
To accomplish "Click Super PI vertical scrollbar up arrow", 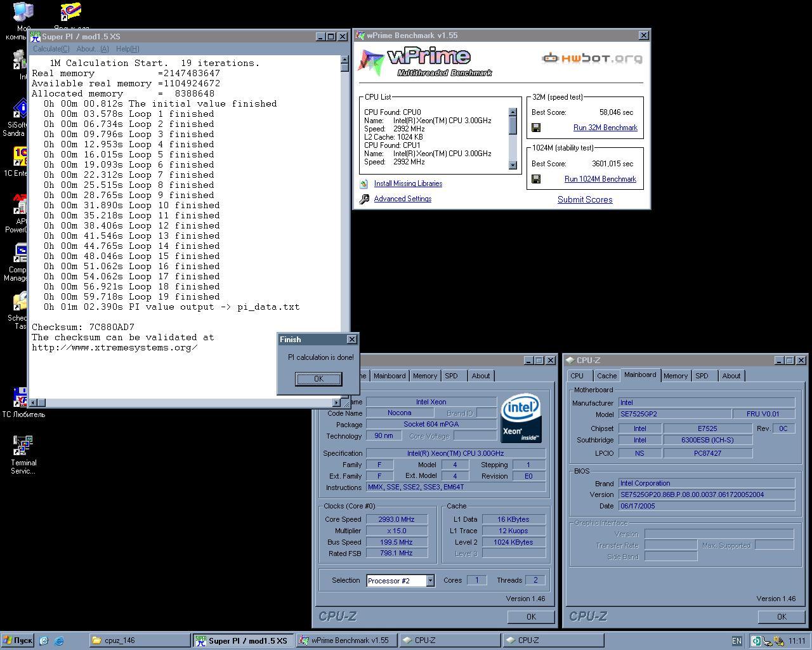I will tap(344, 60).
